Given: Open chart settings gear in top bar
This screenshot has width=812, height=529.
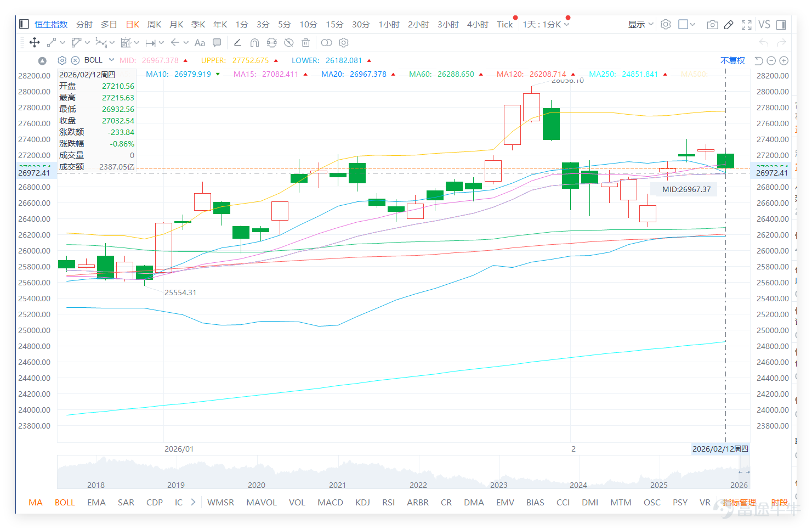Looking at the screenshot, I should (666, 24).
